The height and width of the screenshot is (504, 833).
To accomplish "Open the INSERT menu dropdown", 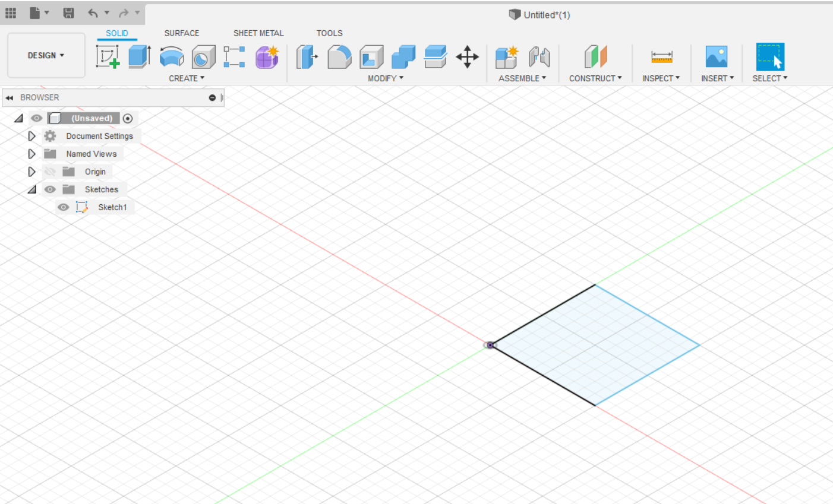I will point(717,78).
